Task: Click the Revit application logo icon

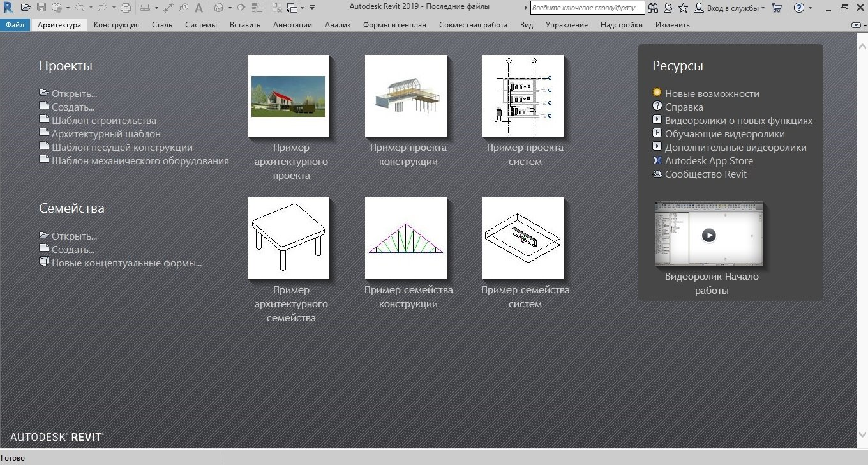Action: [8, 8]
